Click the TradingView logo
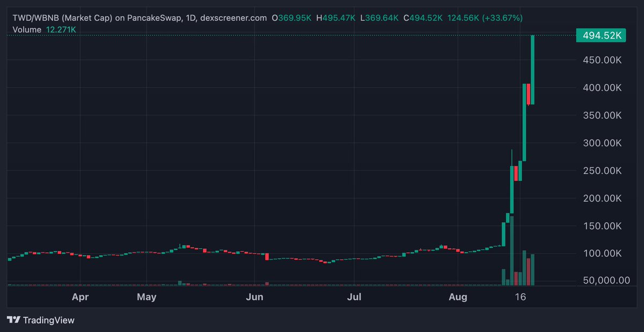This screenshot has width=644, height=332. pos(41,320)
